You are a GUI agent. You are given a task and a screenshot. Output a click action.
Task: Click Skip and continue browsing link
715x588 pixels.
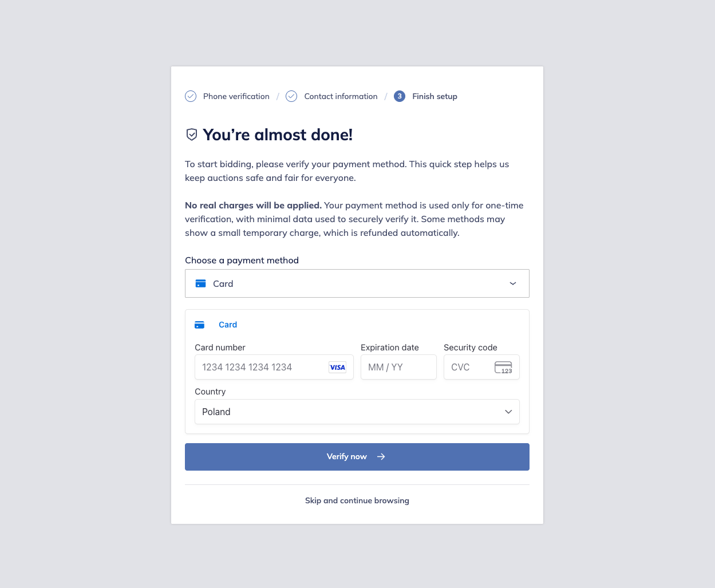point(357,500)
